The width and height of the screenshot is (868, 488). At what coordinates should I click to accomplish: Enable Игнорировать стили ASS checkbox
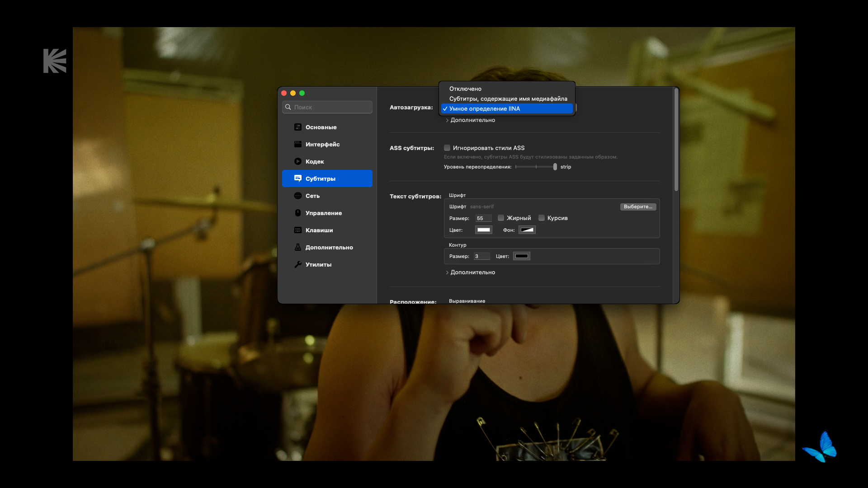pyautogui.click(x=447, y=148)
